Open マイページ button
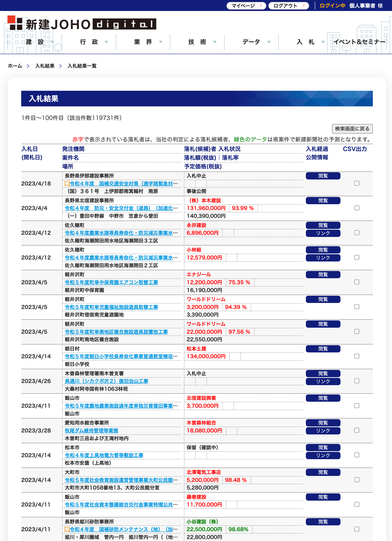The image size is (392, 541). pyautogui.click(x=246, y=6)
